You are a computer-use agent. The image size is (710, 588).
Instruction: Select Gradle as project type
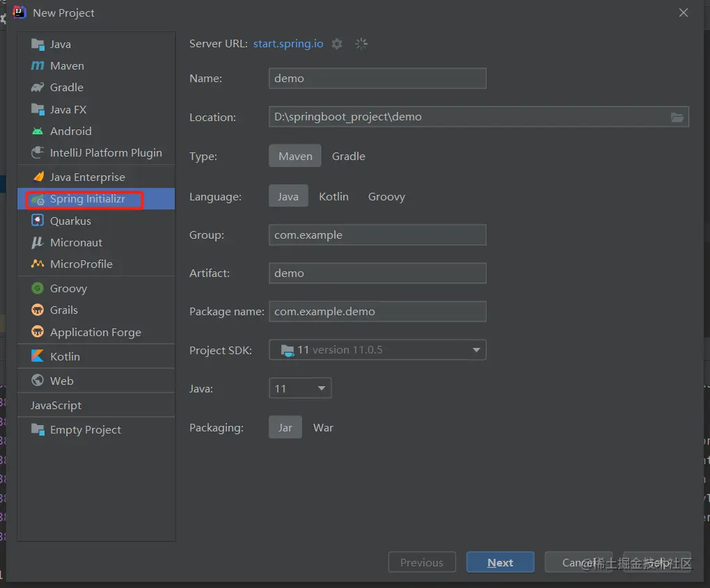click(348, 156)
